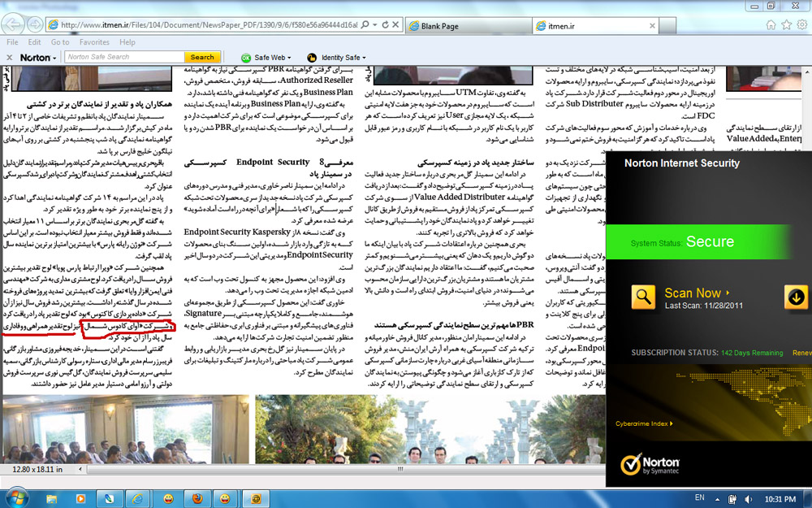Click the green Safe Web OK icon
812x508 pixels.
coord(246,58)
